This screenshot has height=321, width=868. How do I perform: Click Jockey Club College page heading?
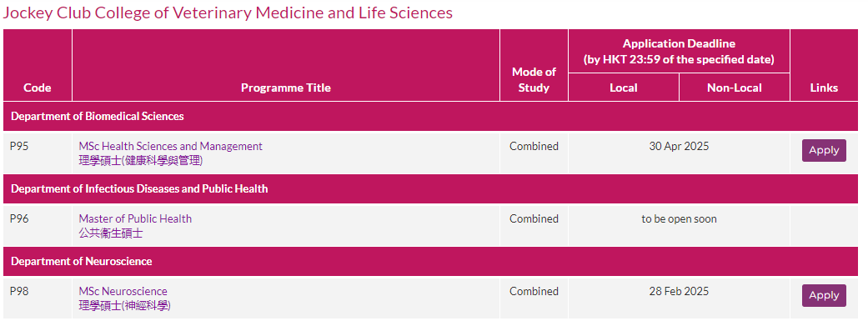pyautogui.click(x=228, y=13)
